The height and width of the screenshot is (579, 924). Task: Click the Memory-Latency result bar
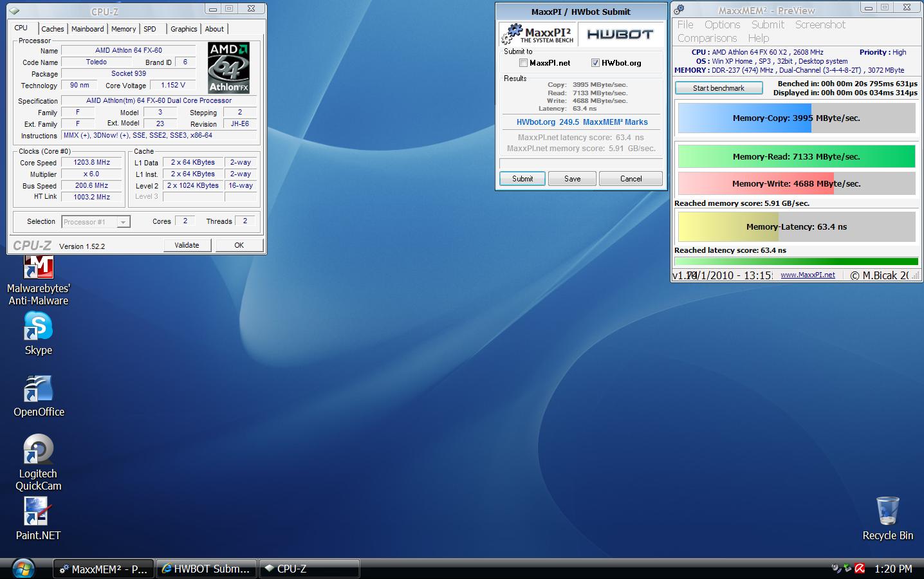click(x=797, y=226)
